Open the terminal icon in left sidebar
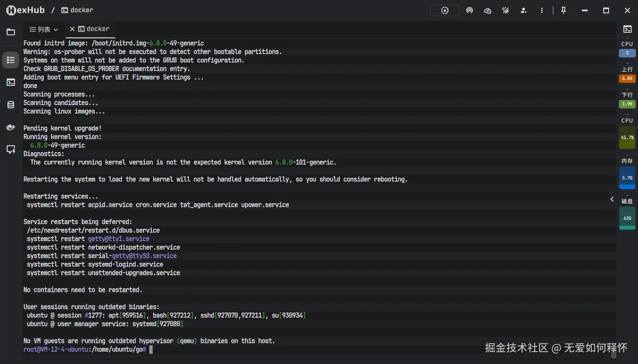The image size is (638, 364). pos(11,82)
